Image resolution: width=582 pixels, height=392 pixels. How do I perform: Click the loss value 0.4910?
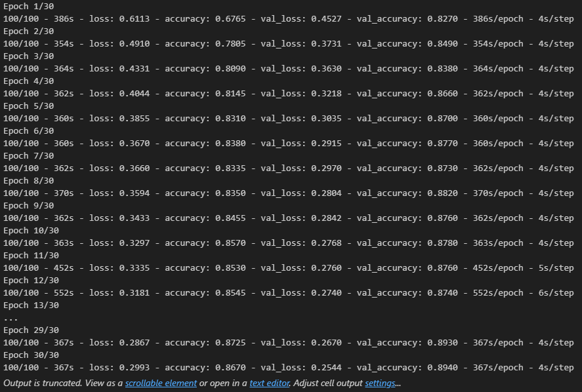(x=135, y=43)
